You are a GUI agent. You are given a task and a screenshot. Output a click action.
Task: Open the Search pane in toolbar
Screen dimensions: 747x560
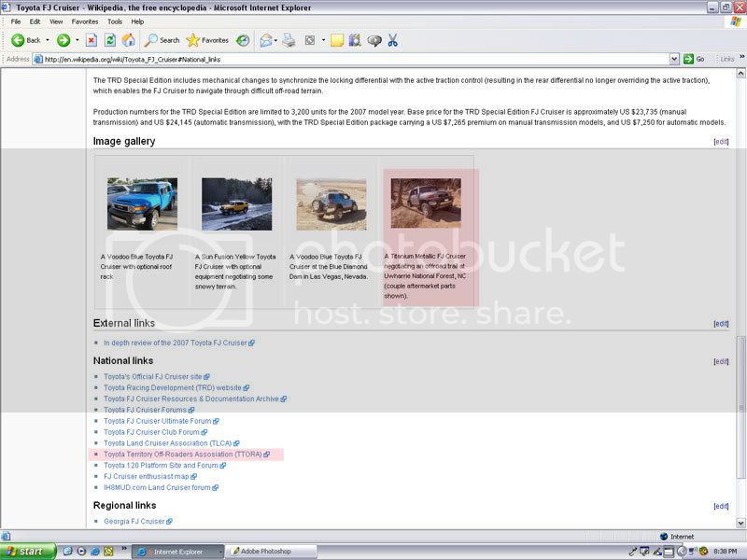160,40
